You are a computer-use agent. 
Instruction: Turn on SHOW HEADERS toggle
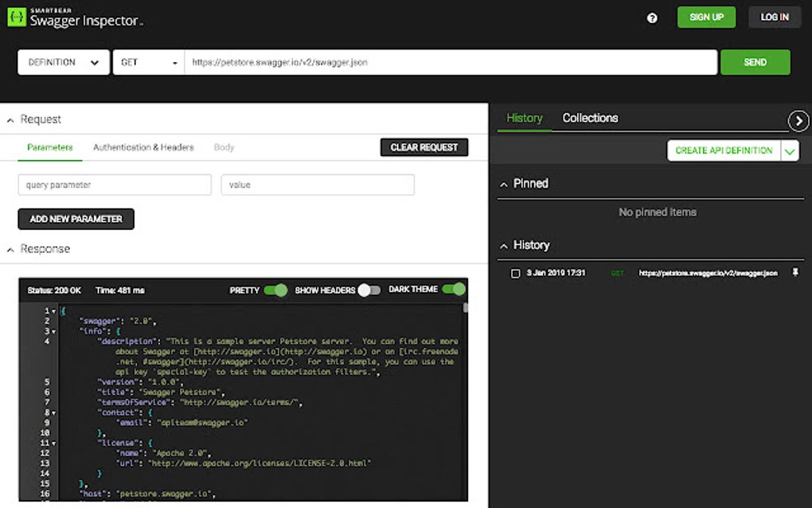[369, 291]
